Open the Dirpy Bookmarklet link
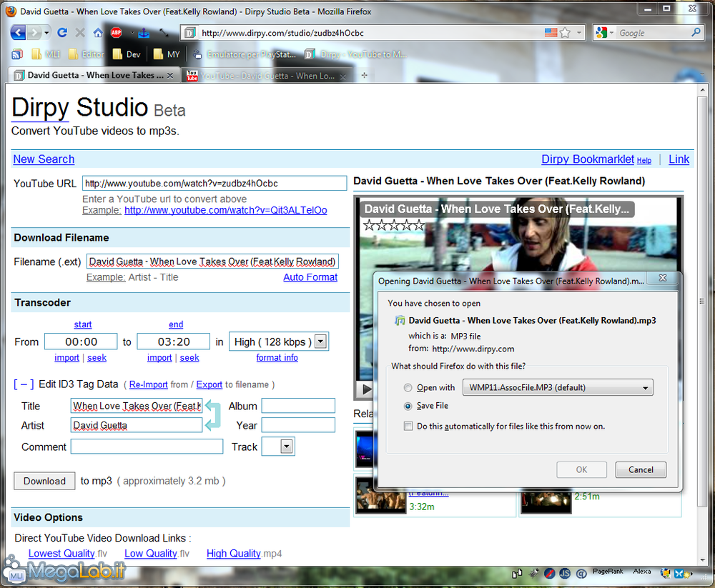The width and height of the screenshot is (715, 588). click(588, 159)
